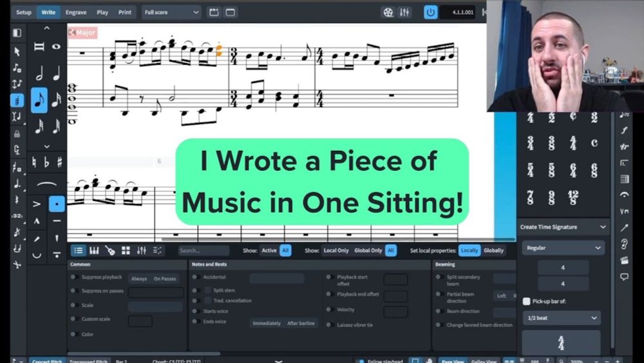Choose the select arrow tool
Image resolution: width=644 pixels, height=363 pixels.
(17, 52)
